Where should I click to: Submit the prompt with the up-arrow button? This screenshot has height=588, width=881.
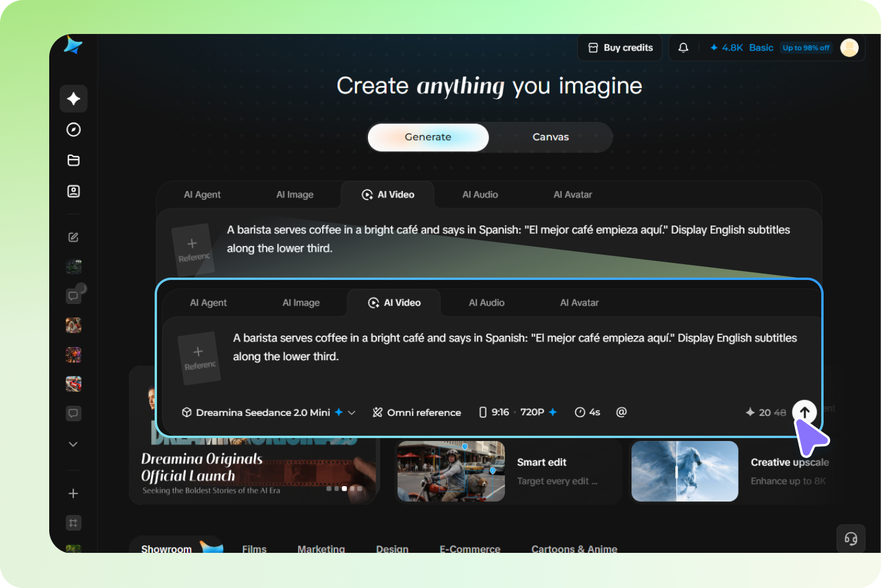(x=805, y=412)
